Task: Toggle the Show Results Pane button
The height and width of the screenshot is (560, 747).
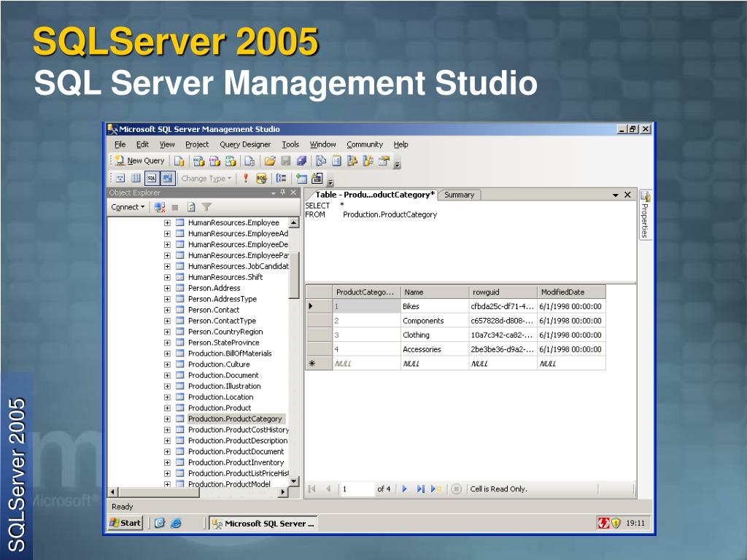Action: [x=167, y=179]
